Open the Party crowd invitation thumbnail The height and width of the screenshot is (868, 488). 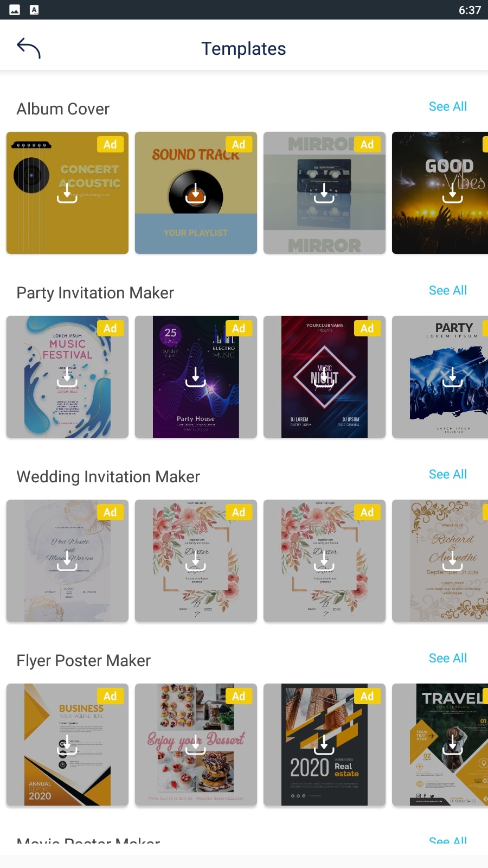[440, 376]
